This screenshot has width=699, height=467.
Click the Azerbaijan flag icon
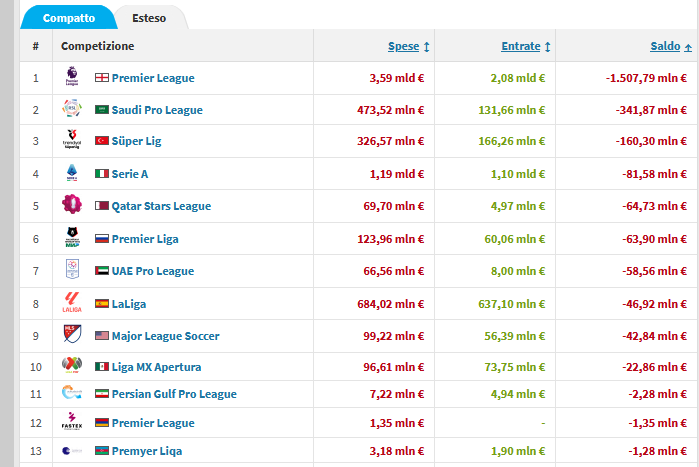(x=102, y=451)
